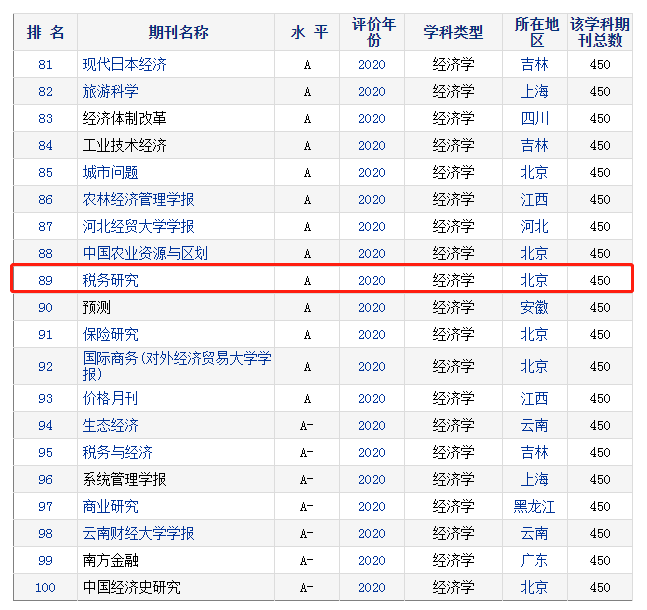The image size is (647, 610).
Task: Click the 期刊名称 column header
Action: (178, 32)
